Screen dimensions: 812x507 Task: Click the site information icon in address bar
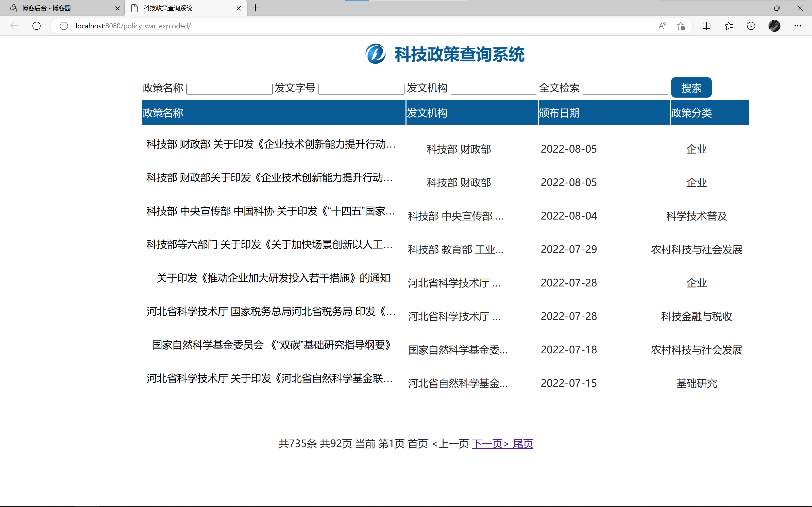coord(64,26)
